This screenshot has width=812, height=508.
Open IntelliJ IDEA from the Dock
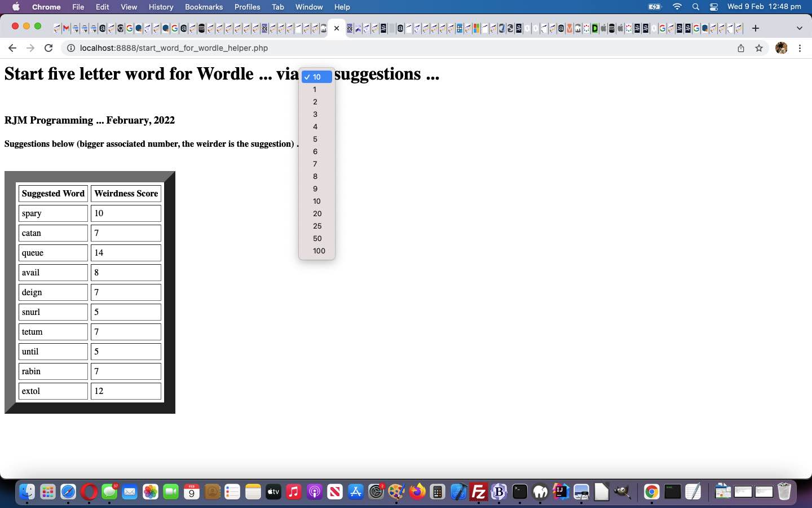coord(561,492)
